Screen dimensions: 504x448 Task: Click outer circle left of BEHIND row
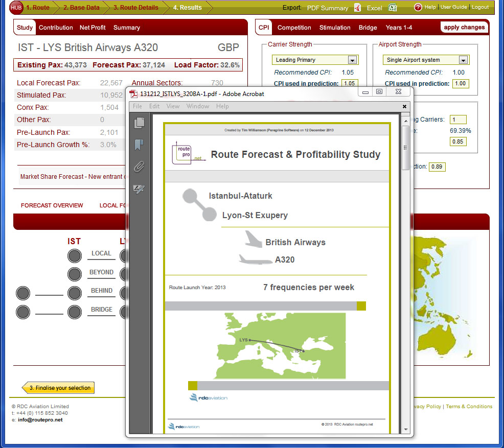coord(23,293)
